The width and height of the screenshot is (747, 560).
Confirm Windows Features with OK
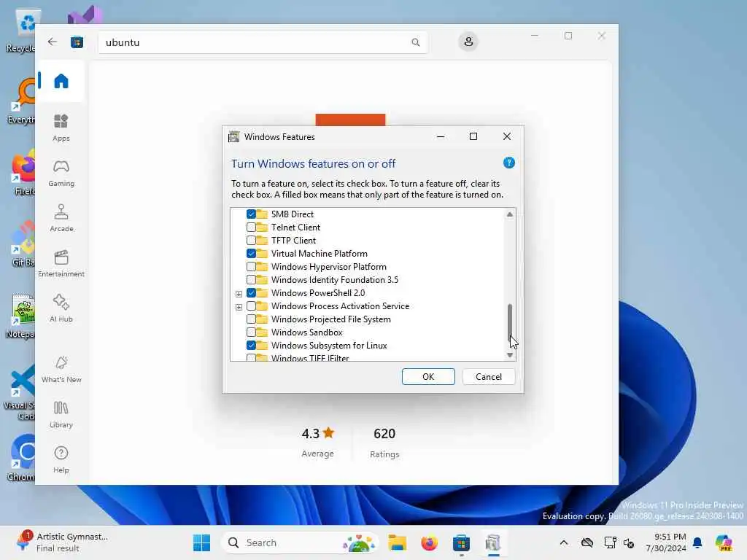[x=428, y=377]
